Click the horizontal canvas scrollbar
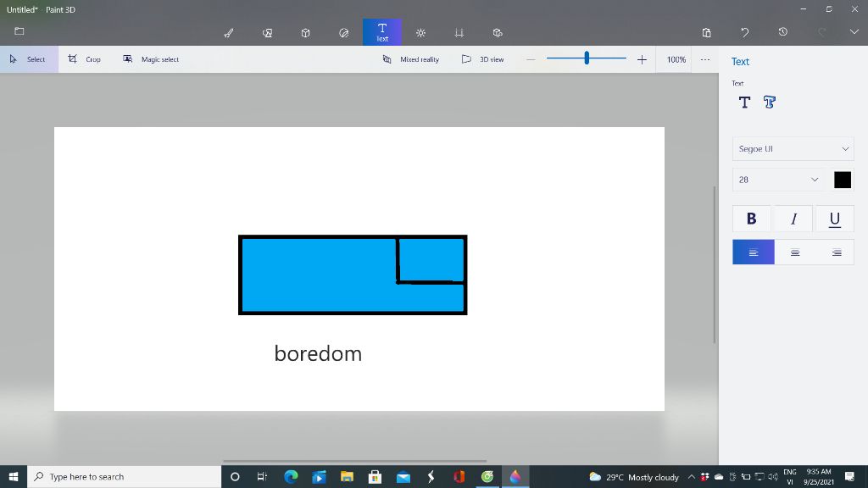868x488 pixels. (x=355, y=461)
